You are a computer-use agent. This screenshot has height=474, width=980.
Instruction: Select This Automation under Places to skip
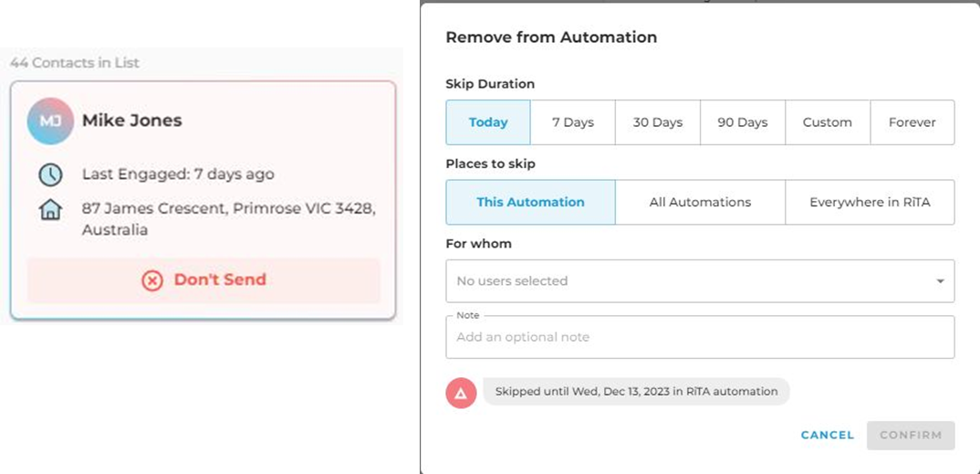point(531,203)
